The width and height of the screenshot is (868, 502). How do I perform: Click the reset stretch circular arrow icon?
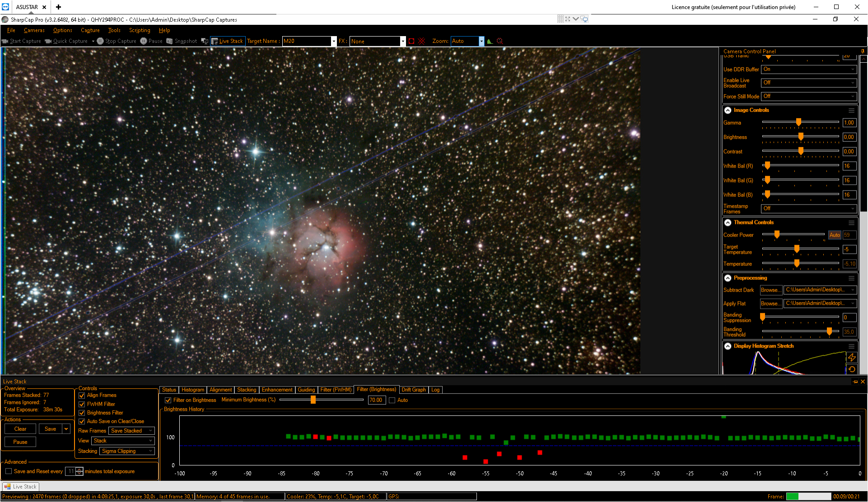pyautogui.click(x=852, y=369)
